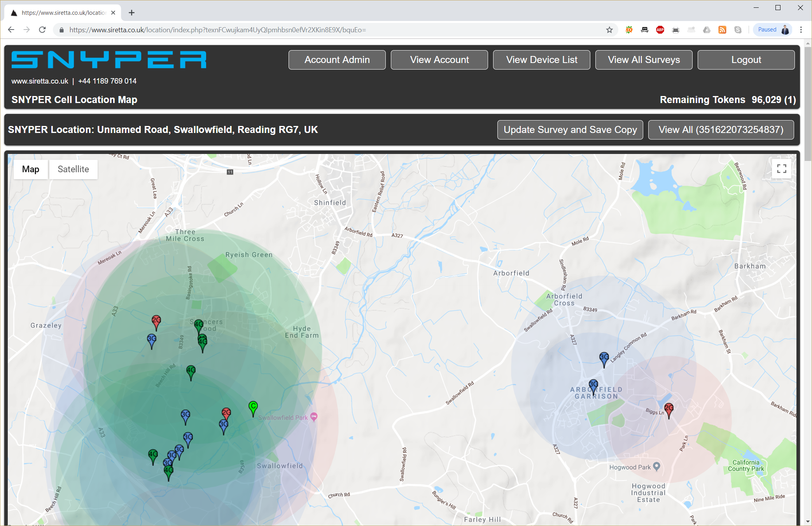Open View Device List
812x526 pixels.
click(x=541, y=60)
